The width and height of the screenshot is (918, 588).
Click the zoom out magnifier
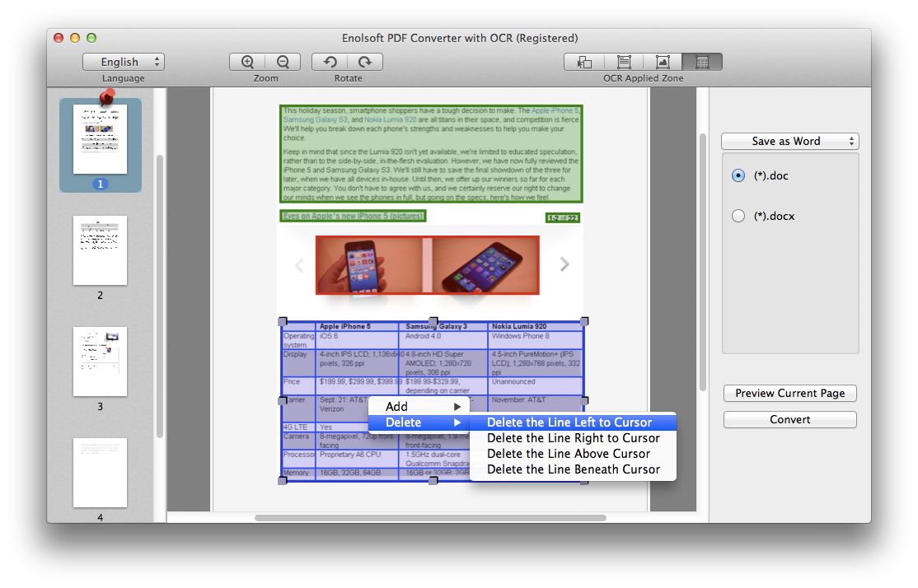[283, 62]
